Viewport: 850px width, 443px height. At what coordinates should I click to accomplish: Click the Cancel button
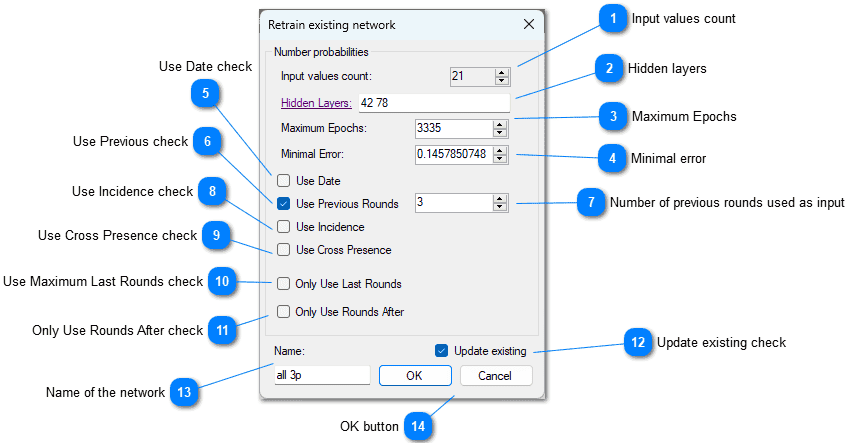pyautogui.click(x=496, y=375)
